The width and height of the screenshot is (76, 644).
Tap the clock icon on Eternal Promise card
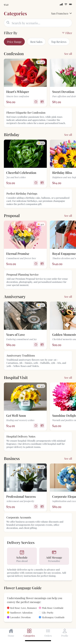[36, 264]
